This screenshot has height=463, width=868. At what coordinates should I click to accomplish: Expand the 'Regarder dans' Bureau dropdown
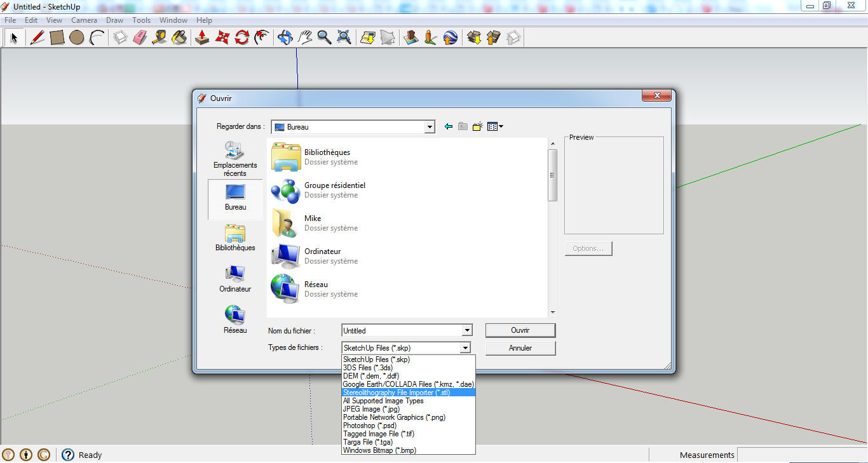click(x=430, y=127)
